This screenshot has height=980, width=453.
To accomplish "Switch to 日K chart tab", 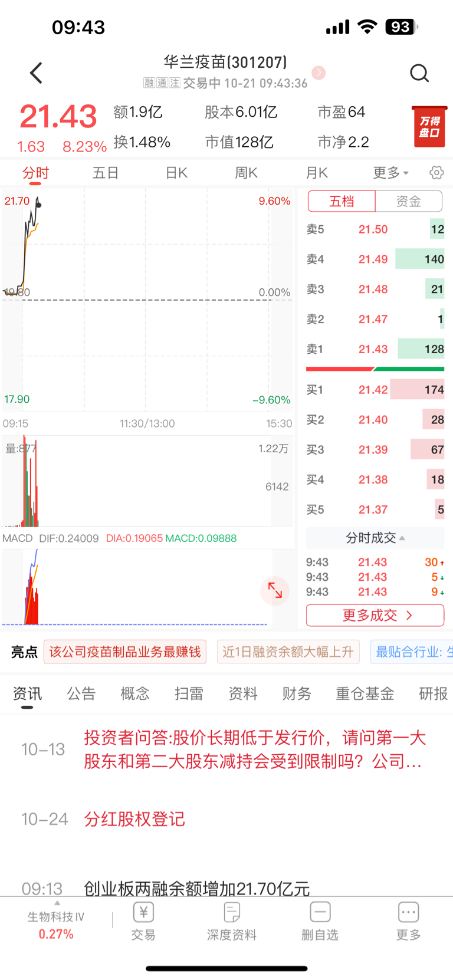I will tap(176, 173).
